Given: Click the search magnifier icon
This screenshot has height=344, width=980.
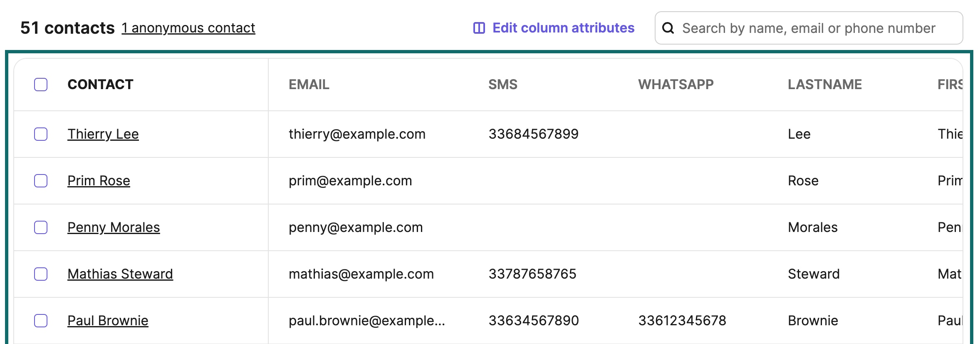Looking at the screenshot, I should (x=668, y=27).
